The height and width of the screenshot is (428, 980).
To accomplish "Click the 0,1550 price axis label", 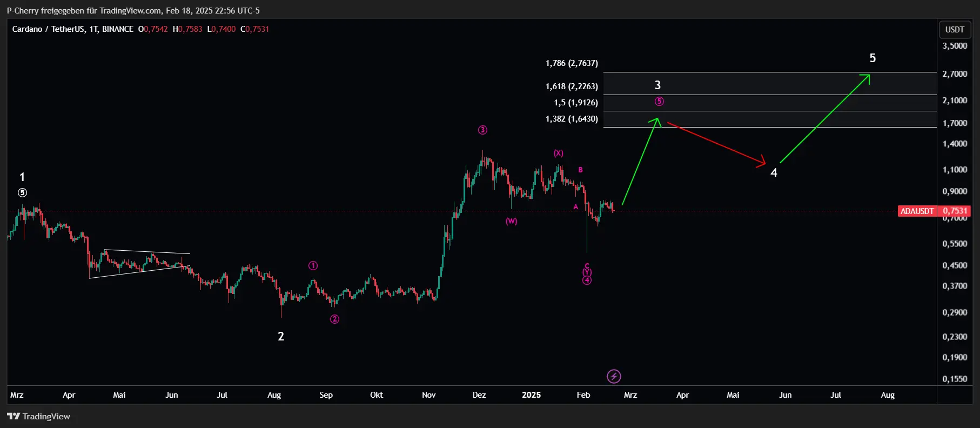I will (955, 379).
